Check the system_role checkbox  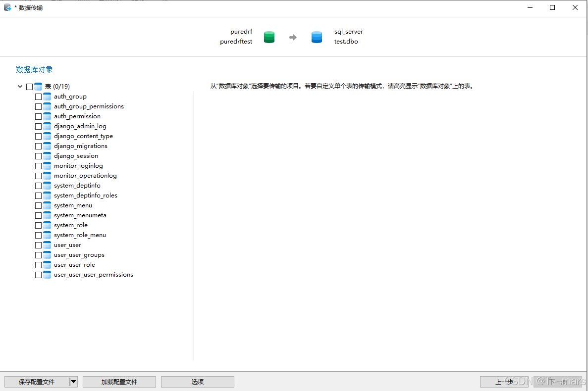38,226
